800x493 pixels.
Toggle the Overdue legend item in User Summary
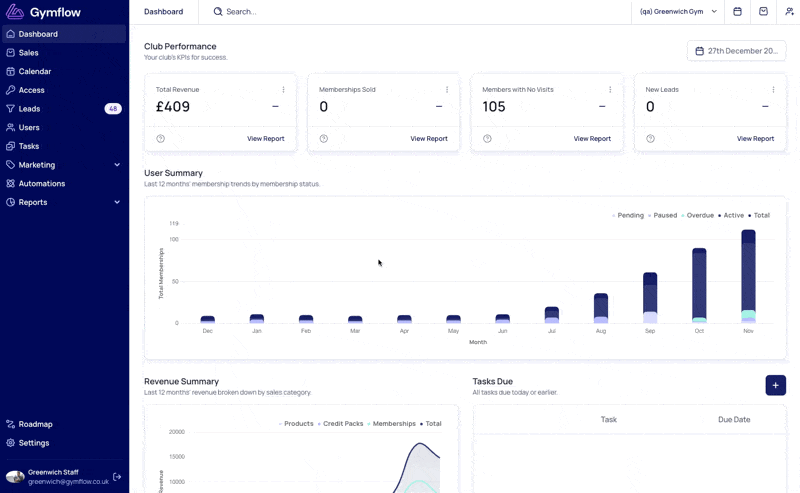click(x=697, y=215)
